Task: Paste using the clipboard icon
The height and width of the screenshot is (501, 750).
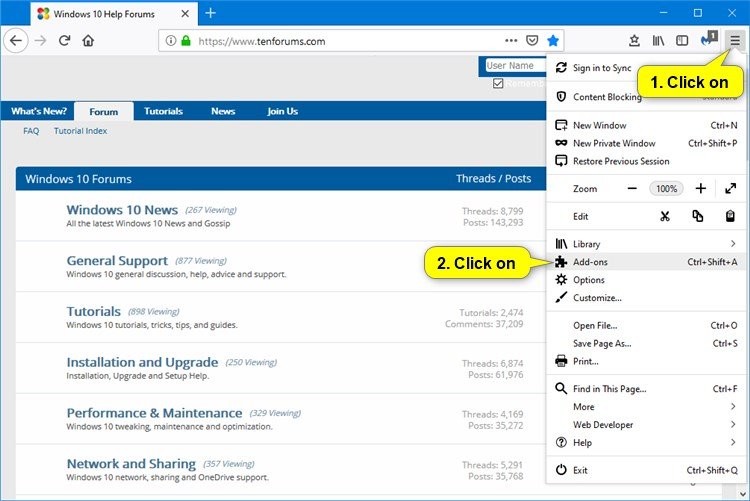Action: click(x=730, y=216)
